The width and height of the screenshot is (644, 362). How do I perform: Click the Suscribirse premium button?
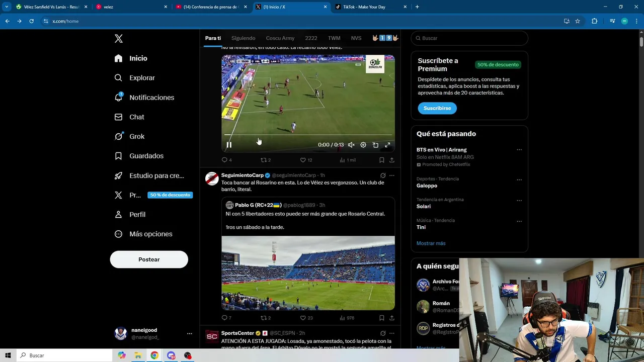437,108
